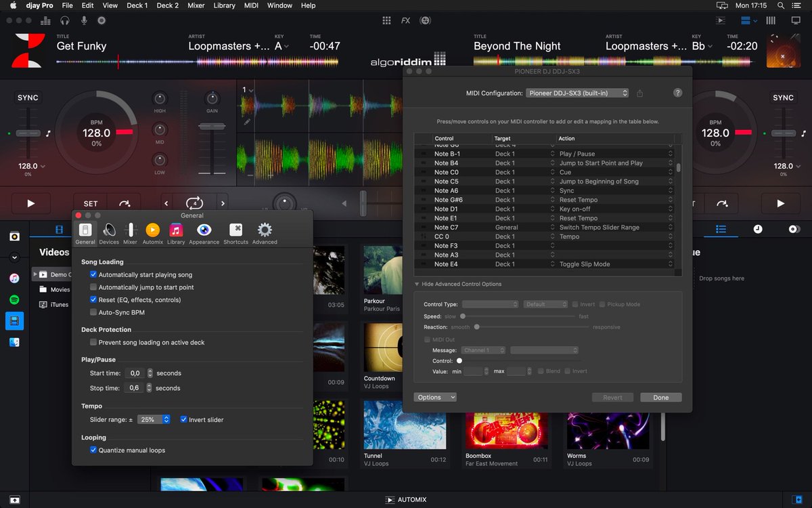Open the Slider range 25% dropdown
This screenshot has height=508, width=812.
tap(154, 420)
